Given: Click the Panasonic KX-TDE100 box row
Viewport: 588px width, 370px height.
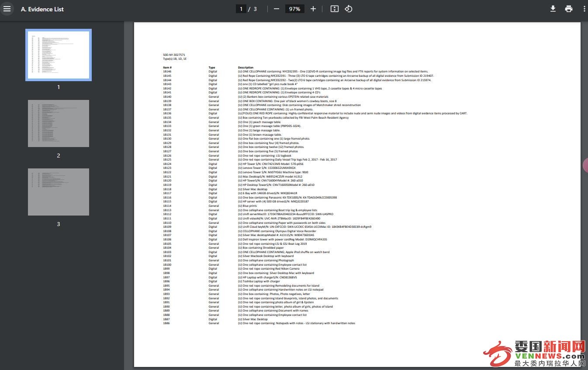Looking at the screenshot, I should [287, 198].
